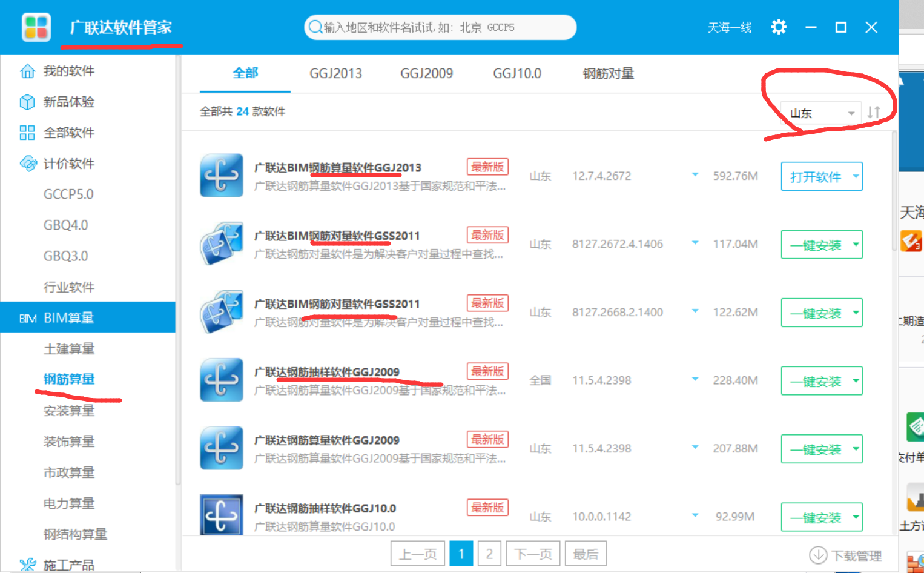Select 市政算量 in the sidebar

click(x=69, y=472)
